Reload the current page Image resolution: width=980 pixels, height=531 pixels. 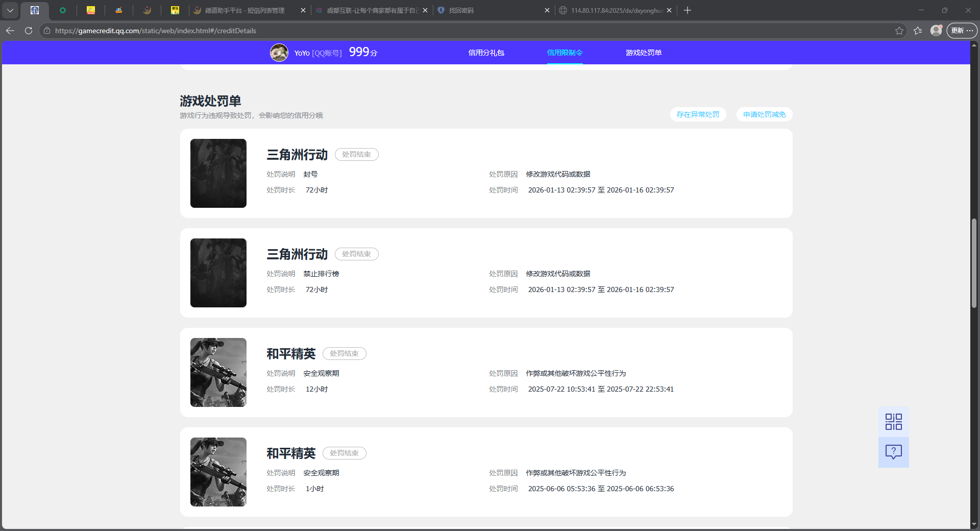click(x=29, y=31)
